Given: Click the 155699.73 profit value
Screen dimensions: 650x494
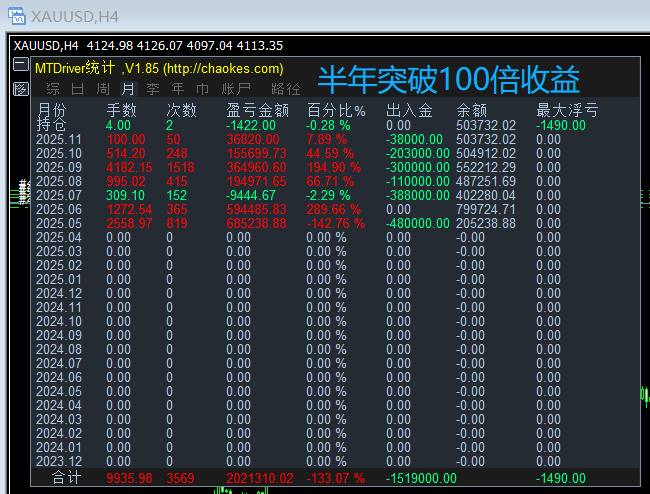Looking at the screenshot, I should [256, 153].
